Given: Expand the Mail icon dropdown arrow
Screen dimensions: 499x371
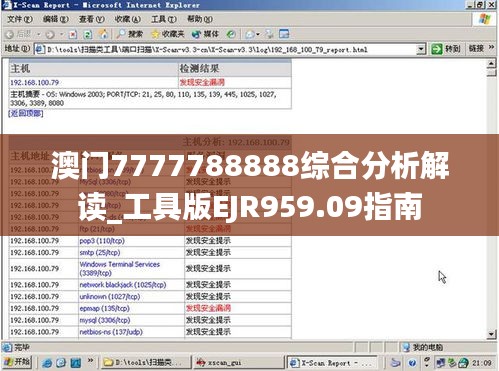Looking at the screenshot, I should pos(258,34).
